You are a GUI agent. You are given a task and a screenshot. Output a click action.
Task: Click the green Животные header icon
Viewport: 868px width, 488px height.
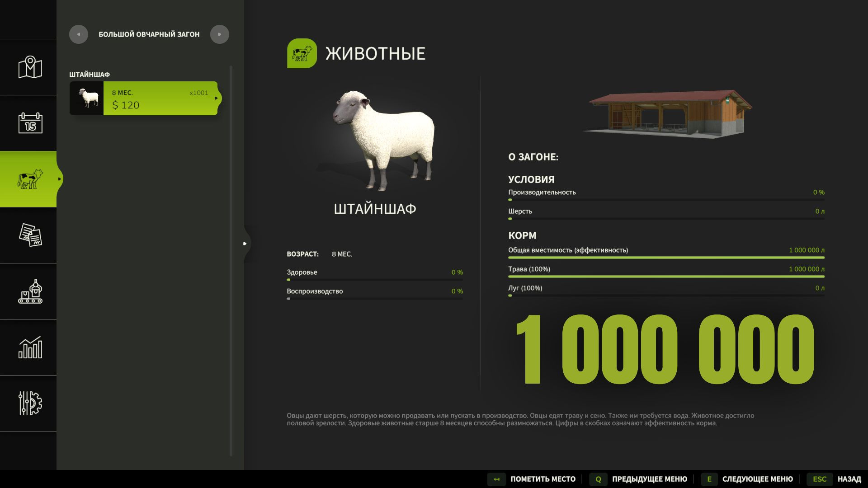point(302,53)
